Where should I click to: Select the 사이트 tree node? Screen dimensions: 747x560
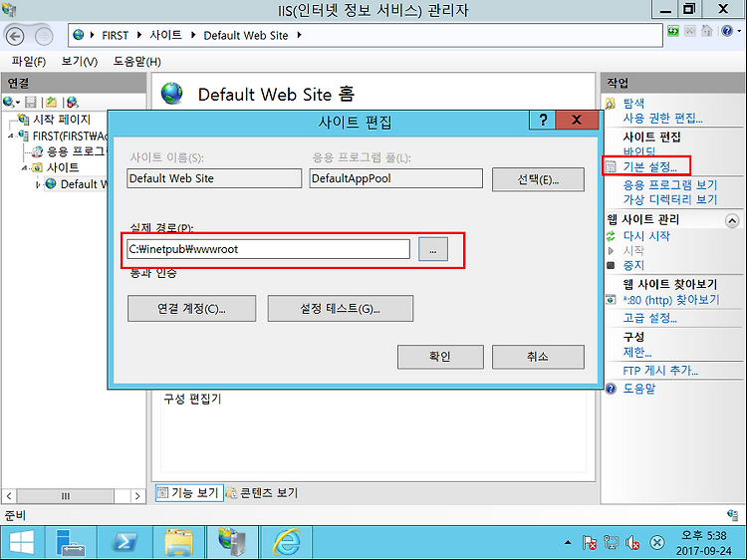63,167
